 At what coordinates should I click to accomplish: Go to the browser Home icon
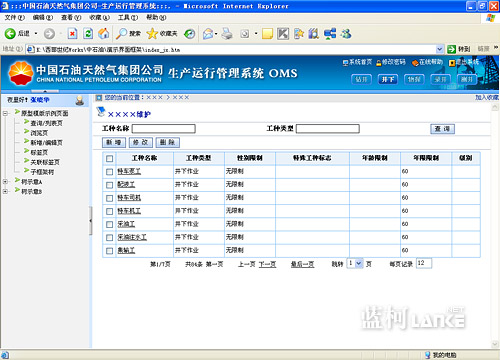(104, 33)
